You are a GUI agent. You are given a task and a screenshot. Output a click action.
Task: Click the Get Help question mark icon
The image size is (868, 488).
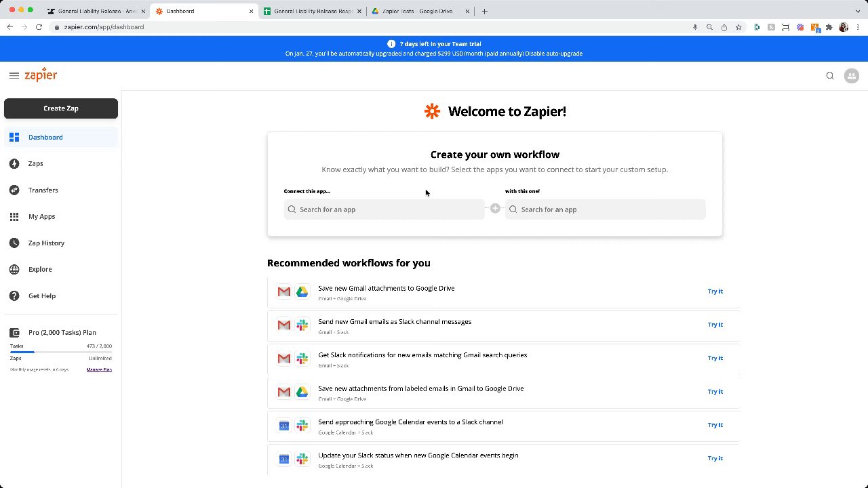click(x=14, y=296)
